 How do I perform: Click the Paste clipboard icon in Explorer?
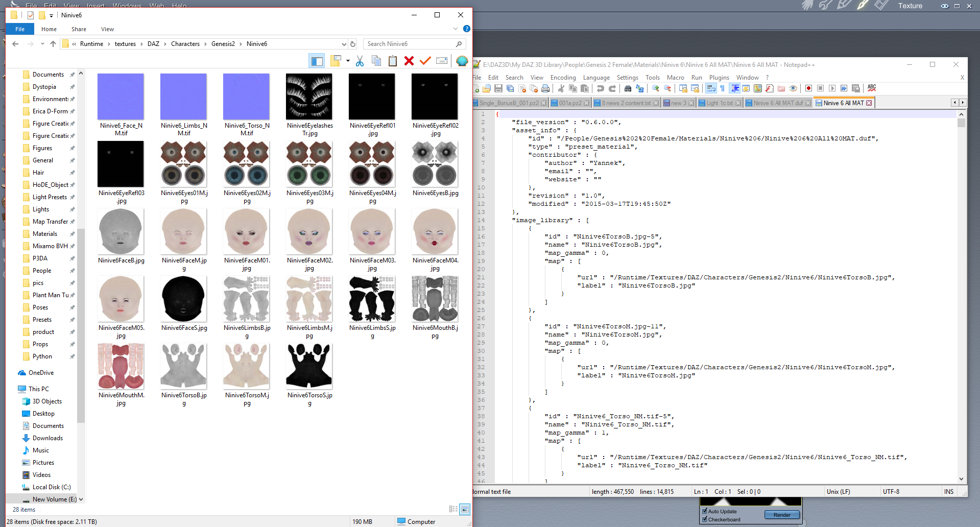click(392, 61)
